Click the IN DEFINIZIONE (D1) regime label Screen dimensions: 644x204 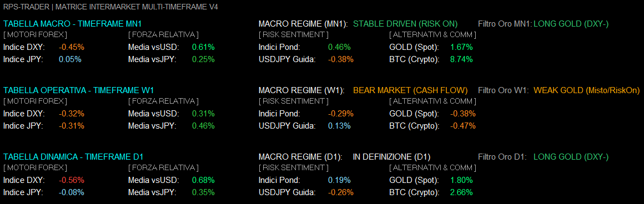coord(391,157)
